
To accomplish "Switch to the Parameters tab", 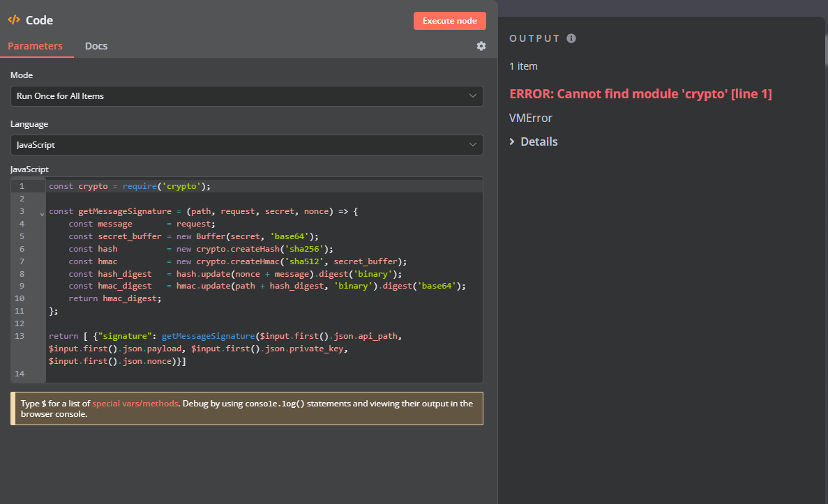I will click(x=35, y=46).
